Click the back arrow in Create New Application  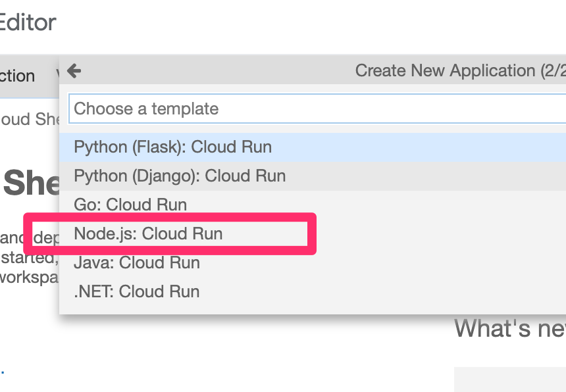pyautogui.click(x=74, y=70)
